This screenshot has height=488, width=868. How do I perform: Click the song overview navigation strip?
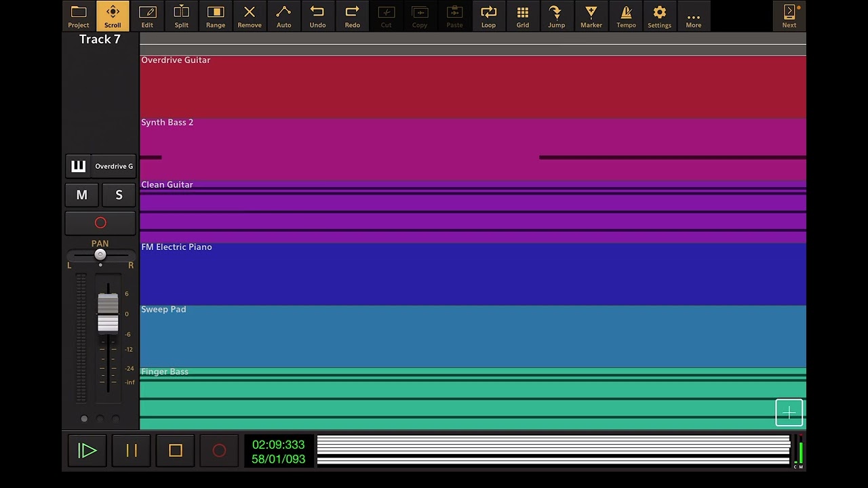(x=553, y=451)
